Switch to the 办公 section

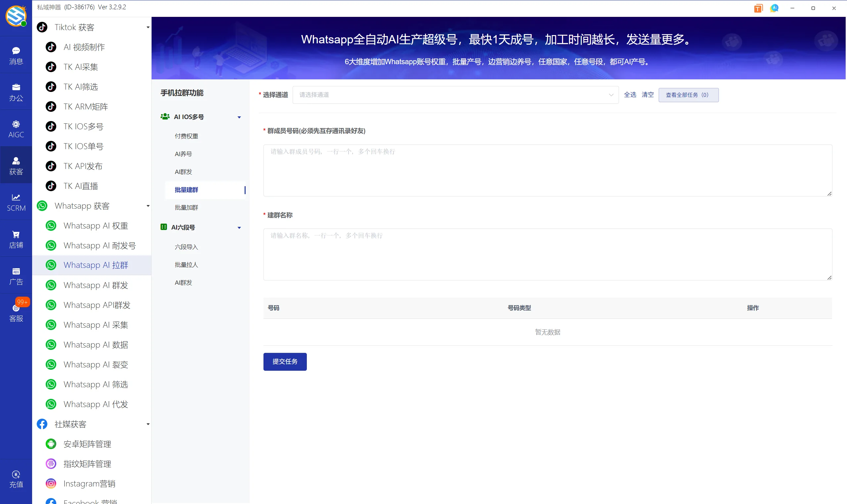pyautogui.click(x=16, y=92)
